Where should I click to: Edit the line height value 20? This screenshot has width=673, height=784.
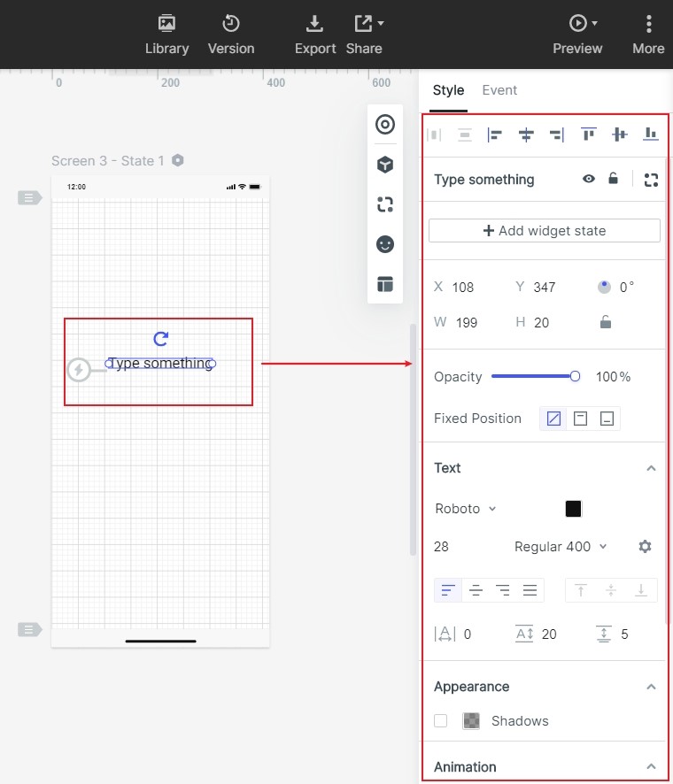(x=549, y=634)
